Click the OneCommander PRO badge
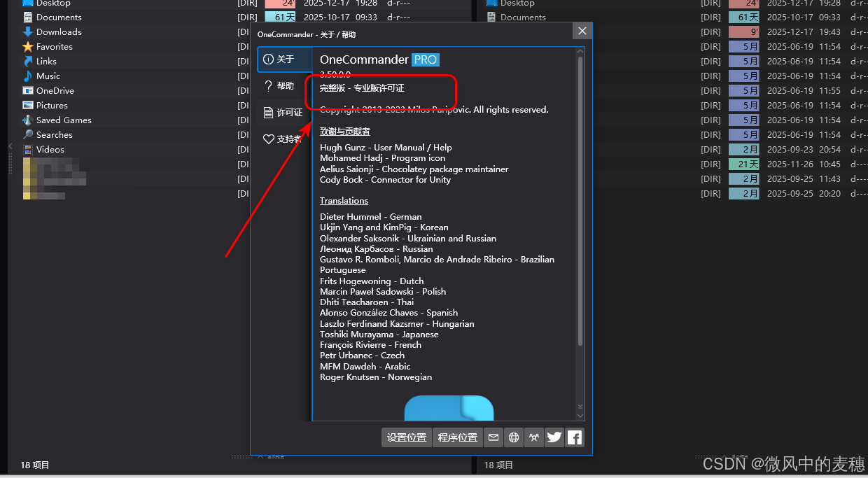This screenshot has height=478, width=868. point(426,59)
